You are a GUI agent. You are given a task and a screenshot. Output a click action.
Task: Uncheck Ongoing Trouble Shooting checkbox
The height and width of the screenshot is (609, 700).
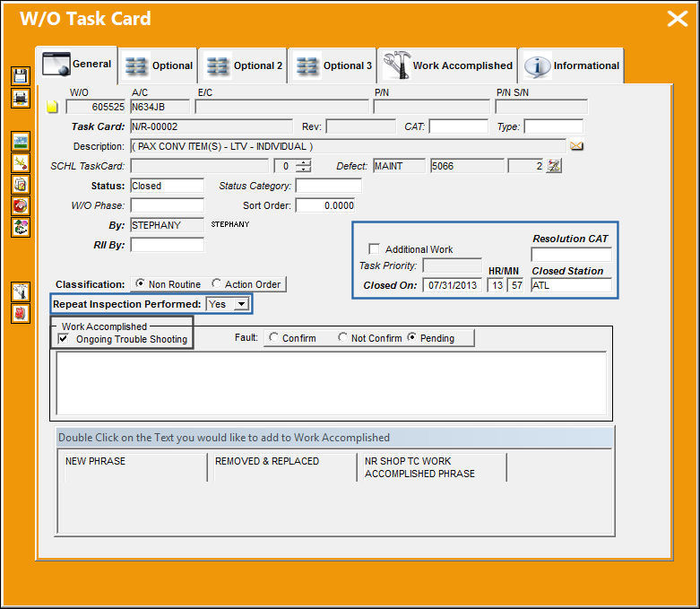(64, 339)
